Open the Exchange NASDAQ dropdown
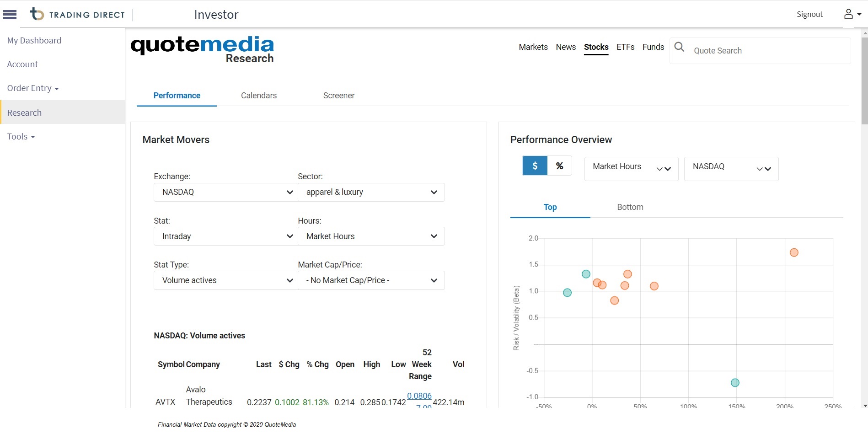The width and height of the screenshot is (868, 439). coord(226,192)
